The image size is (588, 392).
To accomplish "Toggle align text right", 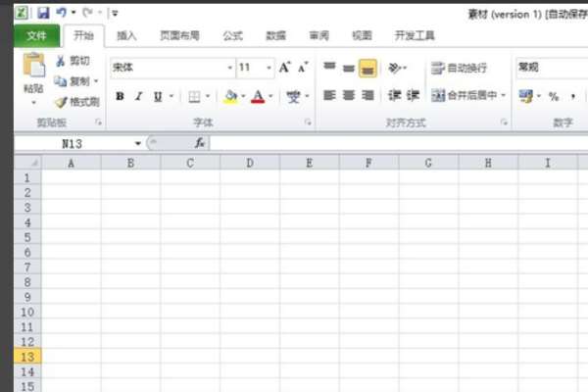I will coord(367,95).
